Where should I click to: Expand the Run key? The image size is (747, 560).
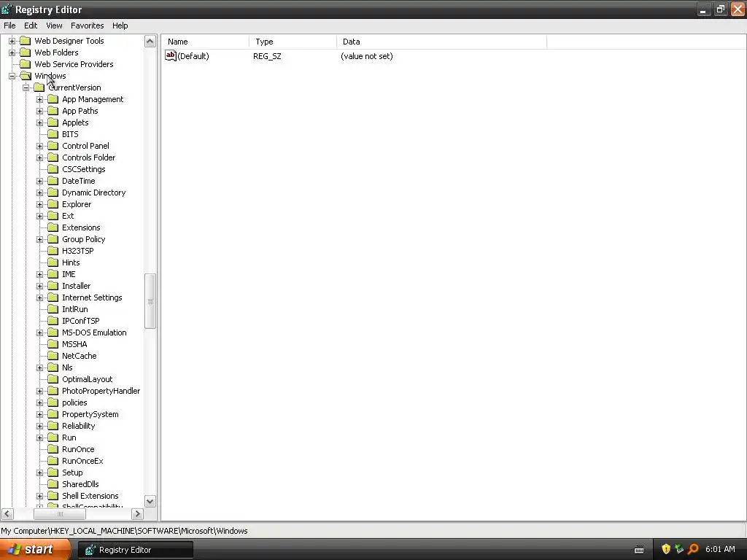tap(39, 437)
